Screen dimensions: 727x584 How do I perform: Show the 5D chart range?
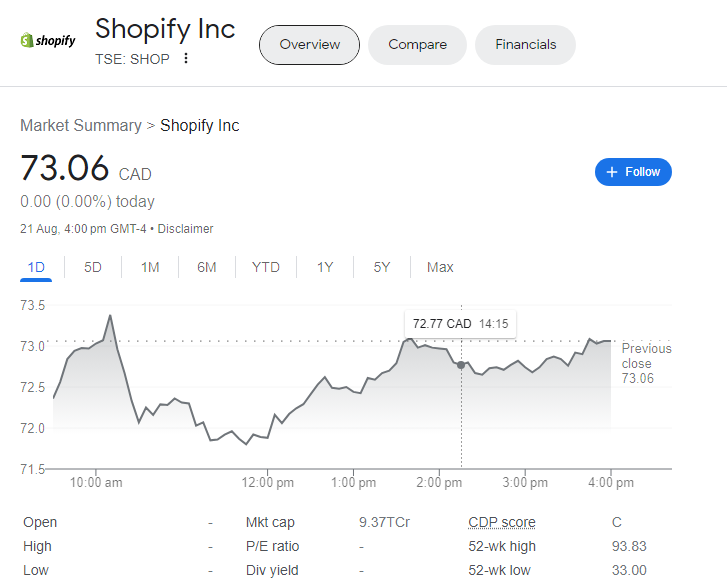tap(93, 267)
